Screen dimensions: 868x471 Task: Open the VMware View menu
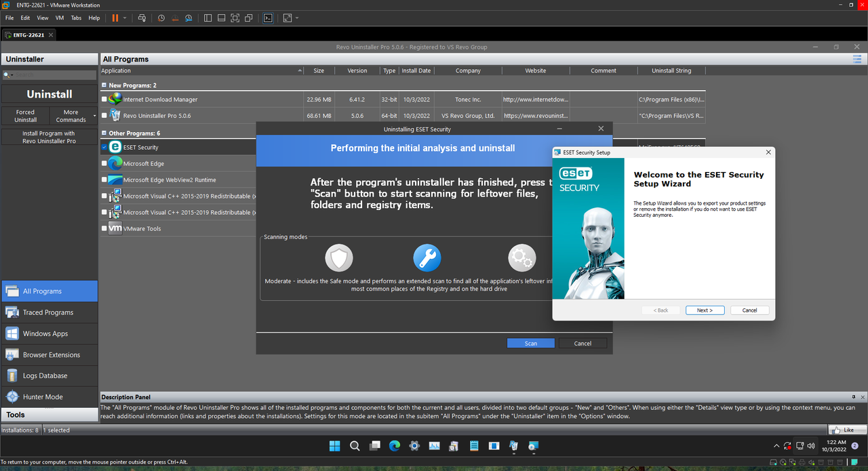(x=43, y=18)
